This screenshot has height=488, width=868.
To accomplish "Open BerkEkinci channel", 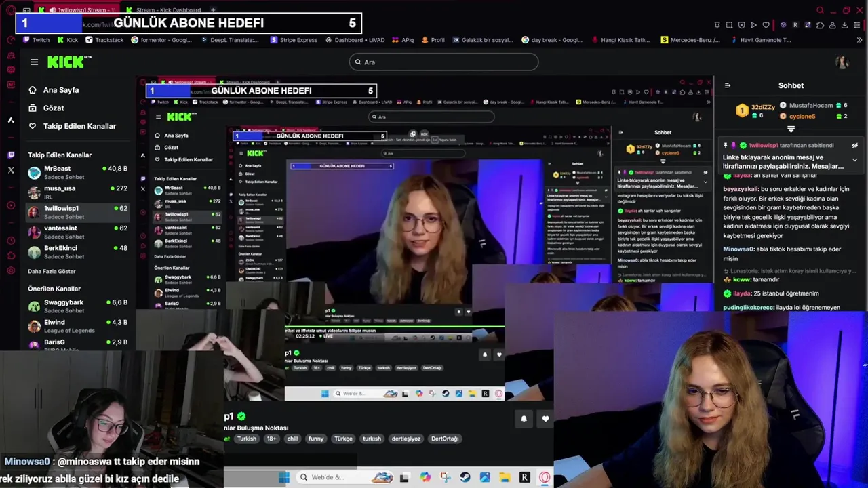I will point(78,252).
